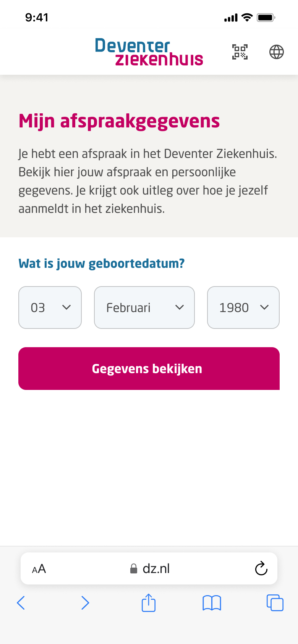Go forward to the next page
298x644 pixels.
click(x=85, y=603)
